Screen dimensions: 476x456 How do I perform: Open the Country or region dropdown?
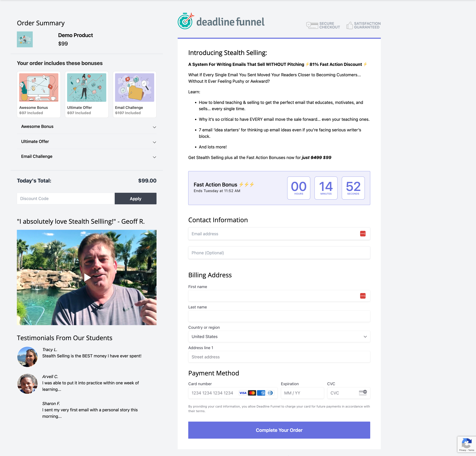[x=279, y=337]
